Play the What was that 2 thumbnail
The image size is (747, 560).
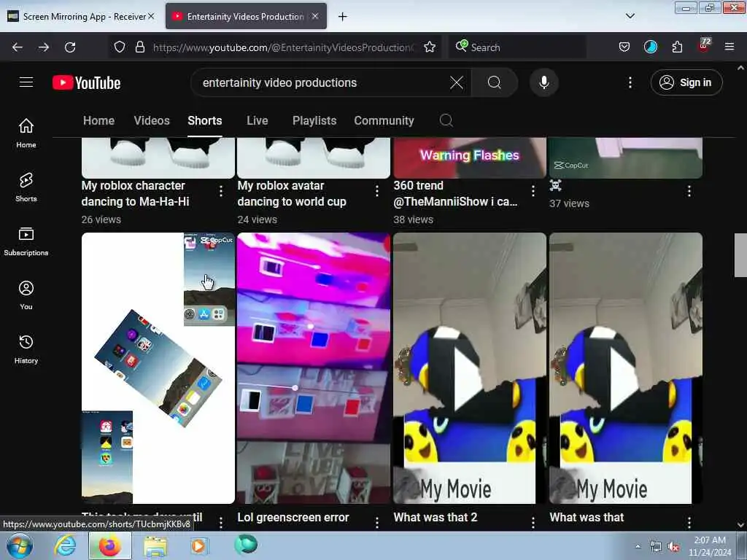tap(470, 367)
